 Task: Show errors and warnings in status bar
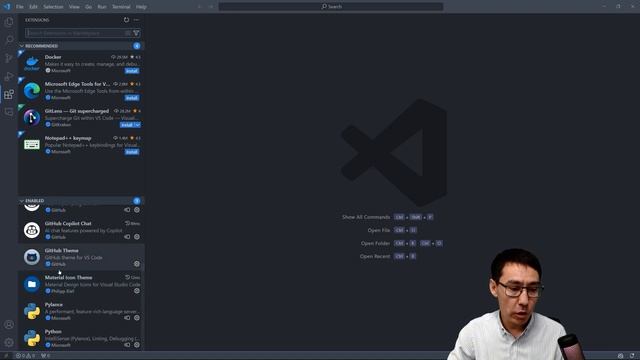pyautogui.click(x=26, y=356)
